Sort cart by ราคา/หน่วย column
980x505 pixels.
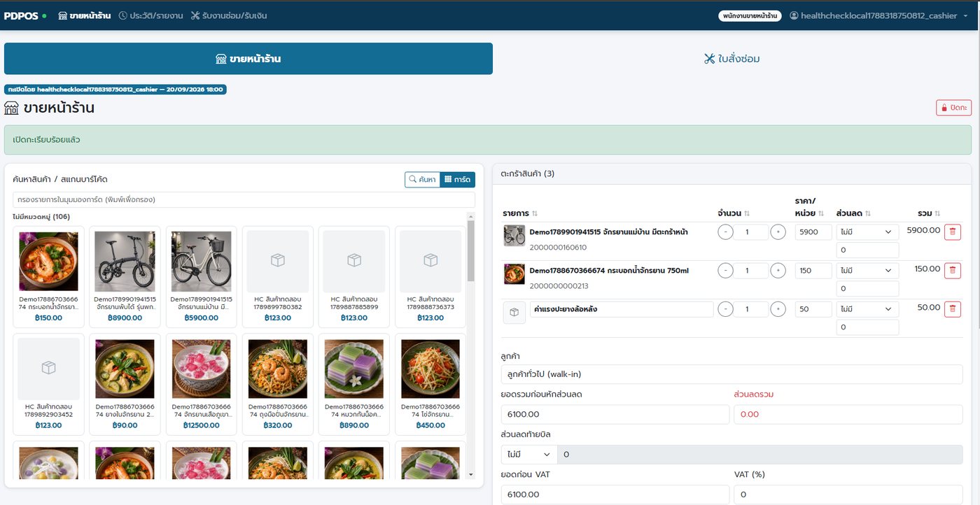[811, 207]
